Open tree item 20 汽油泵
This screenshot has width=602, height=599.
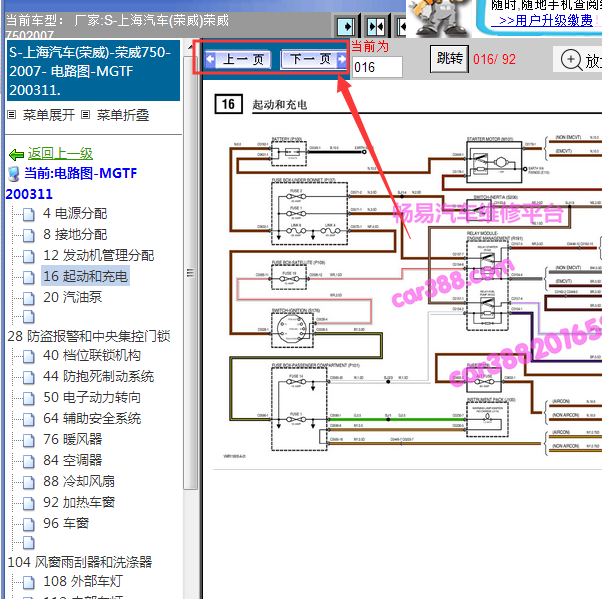(x=72, y=297)
